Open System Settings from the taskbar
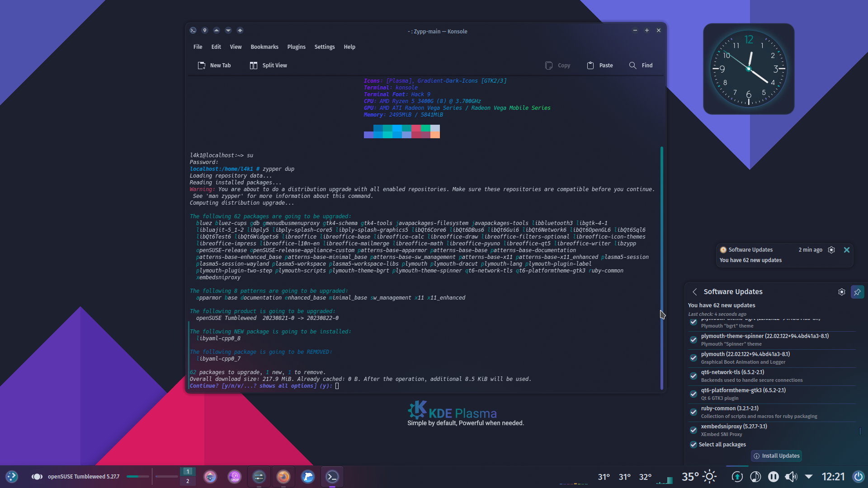868x488 pixels. [259, 476]
